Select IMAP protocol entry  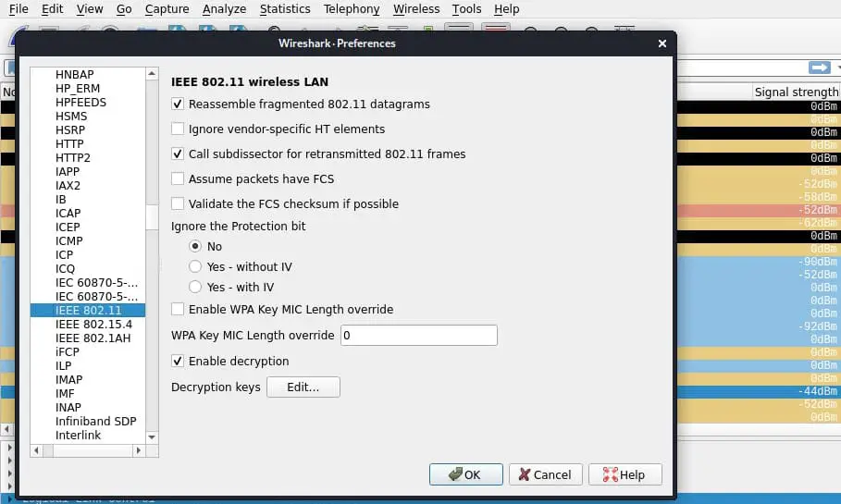coord(68,380)
